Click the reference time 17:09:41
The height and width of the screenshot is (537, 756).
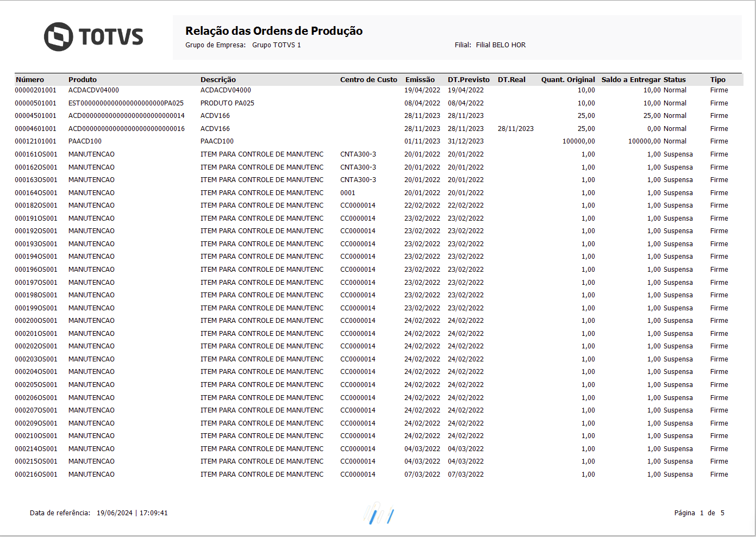coord(154,513)
